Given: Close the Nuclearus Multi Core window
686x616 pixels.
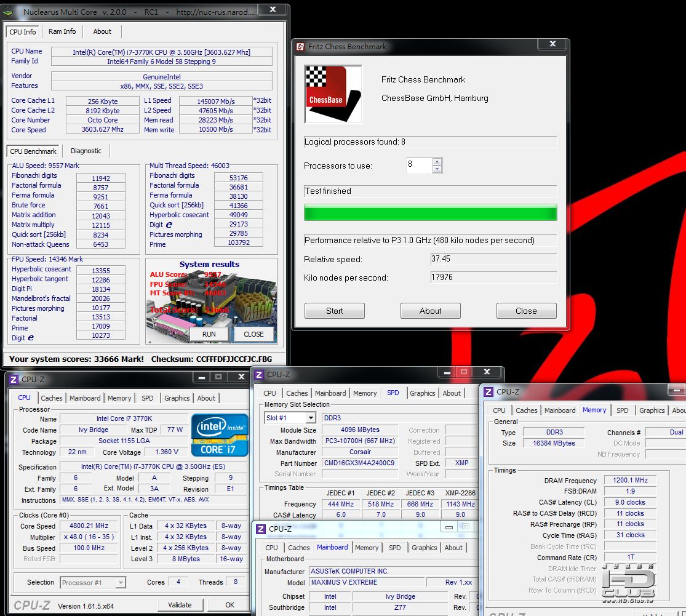Looking at the screenshot, I should pos(273,10).
